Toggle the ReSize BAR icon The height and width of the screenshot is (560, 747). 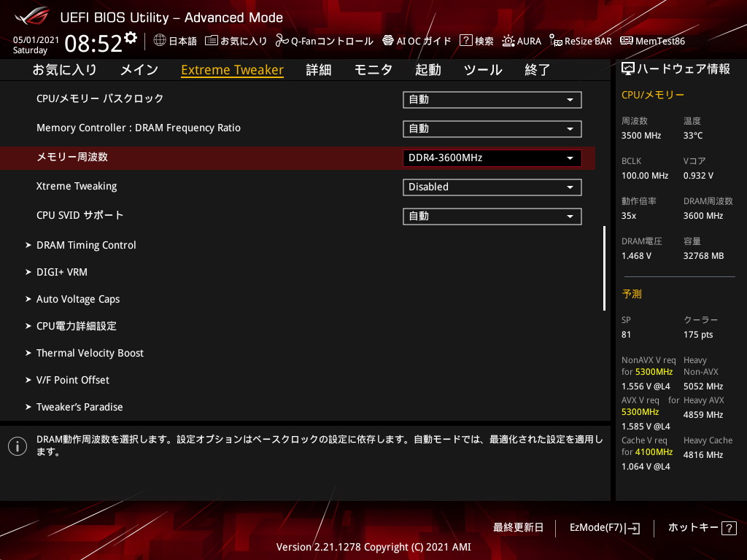tap(555, 41)
